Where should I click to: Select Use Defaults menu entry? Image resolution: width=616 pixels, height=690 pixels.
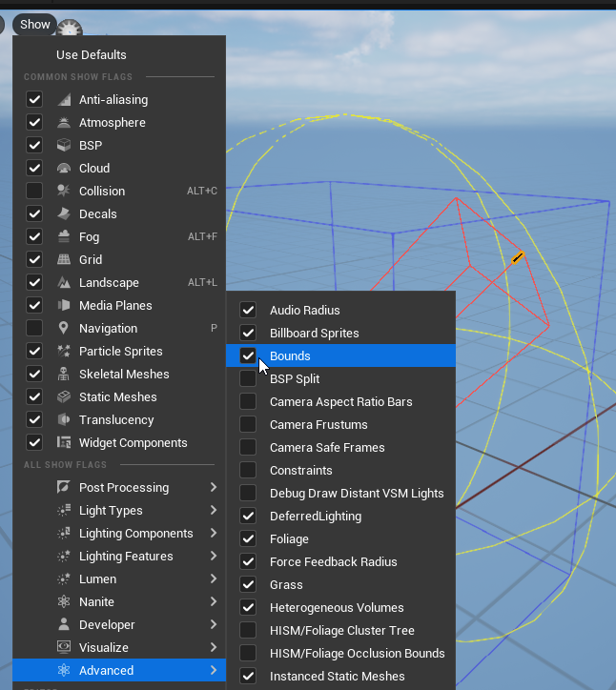pos(92,55)
